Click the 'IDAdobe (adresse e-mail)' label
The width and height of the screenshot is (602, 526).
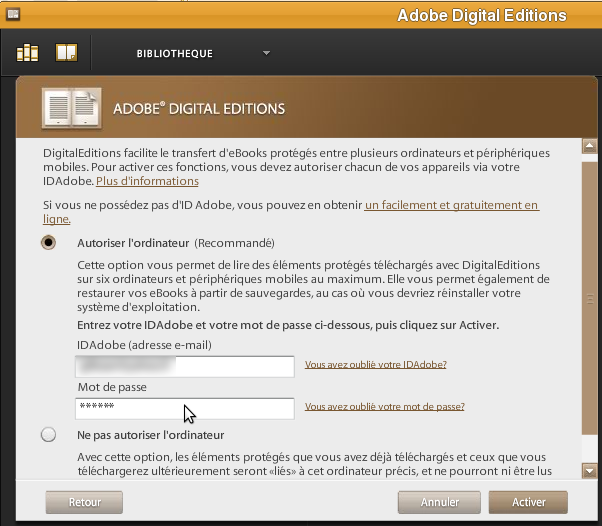tap(144, 345)
